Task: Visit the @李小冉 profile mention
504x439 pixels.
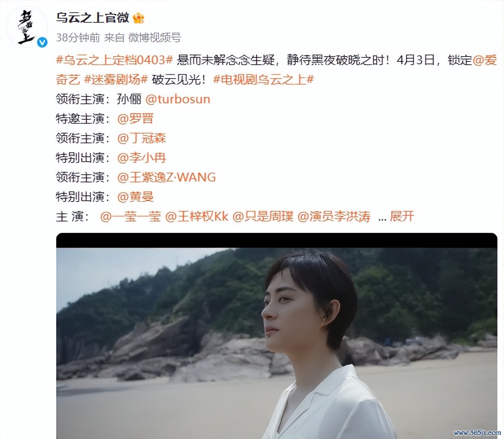Action: [142, 158]
